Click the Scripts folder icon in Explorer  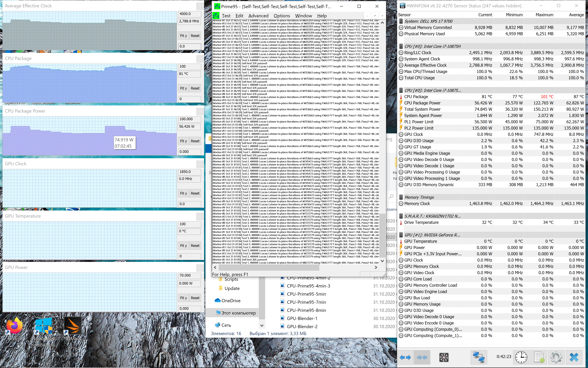point(221,279)
